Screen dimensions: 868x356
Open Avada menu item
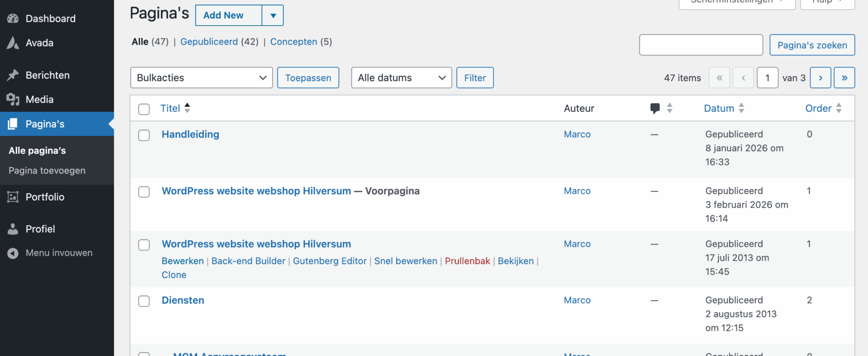coord(39,42)
